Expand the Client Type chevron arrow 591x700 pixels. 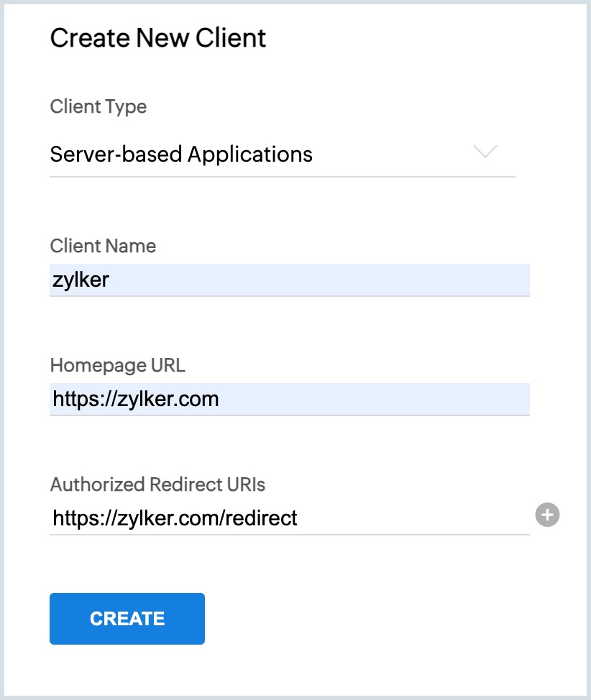(486, 152)
